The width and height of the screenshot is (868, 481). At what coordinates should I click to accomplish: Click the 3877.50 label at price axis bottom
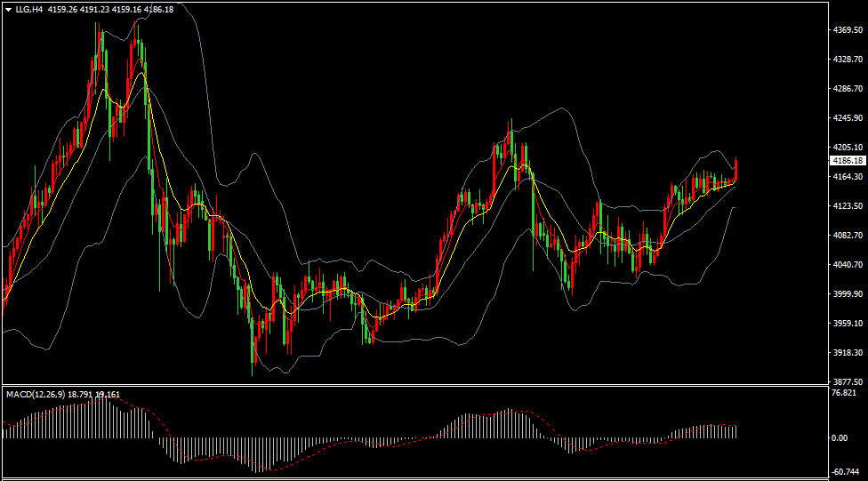(x=848, y=381)
